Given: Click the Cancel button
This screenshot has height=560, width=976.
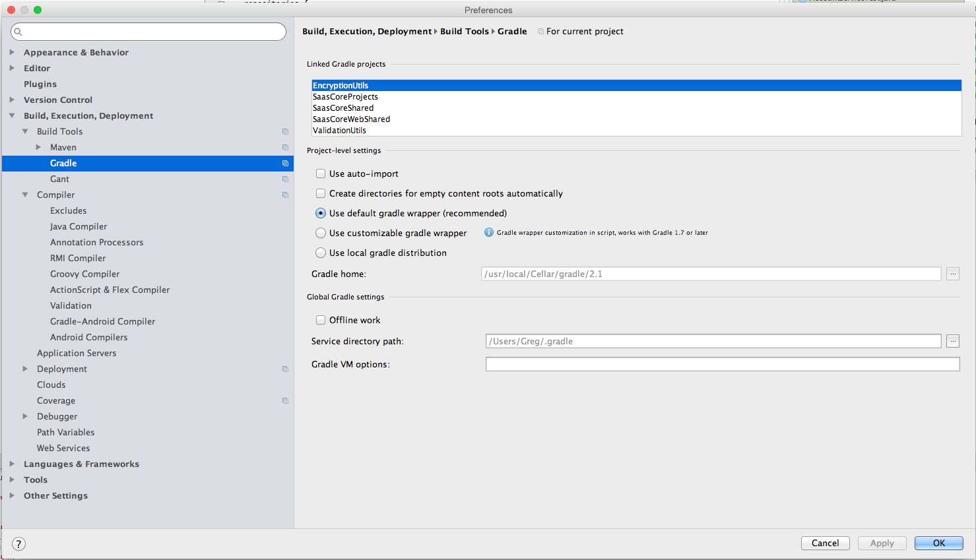Looking at the screenshot, I should tap(826, 543).
